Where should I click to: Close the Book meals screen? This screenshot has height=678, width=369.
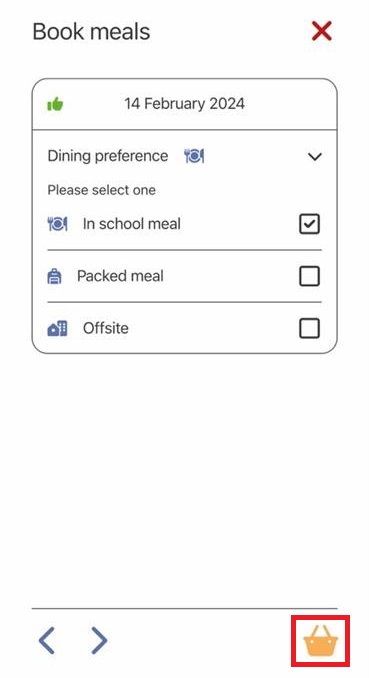point(321,31)
